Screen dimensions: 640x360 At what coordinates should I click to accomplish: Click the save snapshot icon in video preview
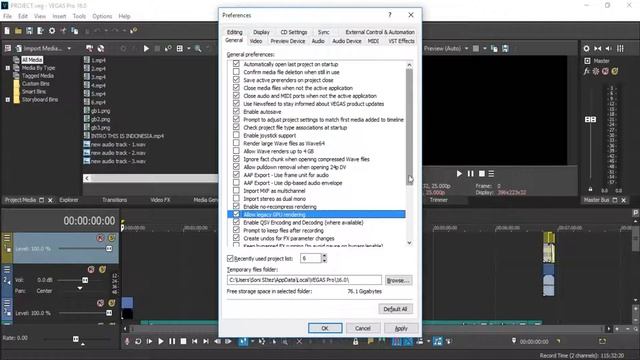pos(505,49)
